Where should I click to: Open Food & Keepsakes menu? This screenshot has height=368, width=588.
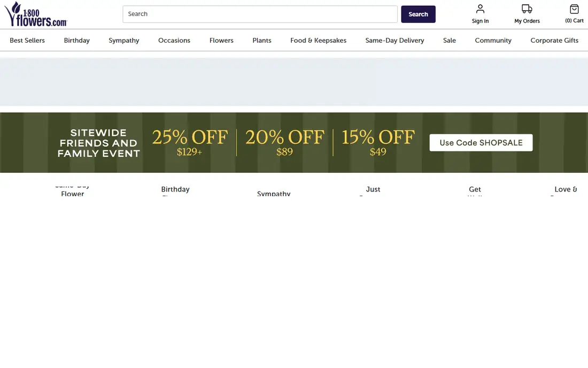pyautogui.click(x=318, y=41)
